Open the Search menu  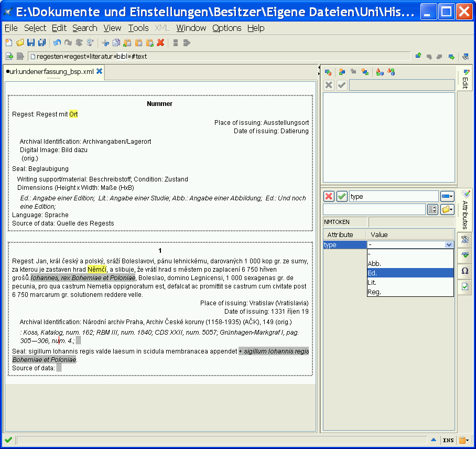point(85,28)
